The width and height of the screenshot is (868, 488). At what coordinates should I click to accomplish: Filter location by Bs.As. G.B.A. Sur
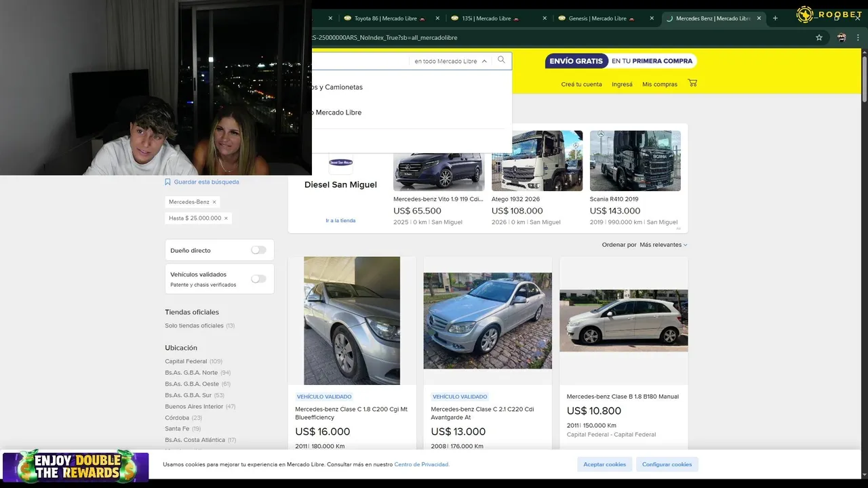pos(194,395)
